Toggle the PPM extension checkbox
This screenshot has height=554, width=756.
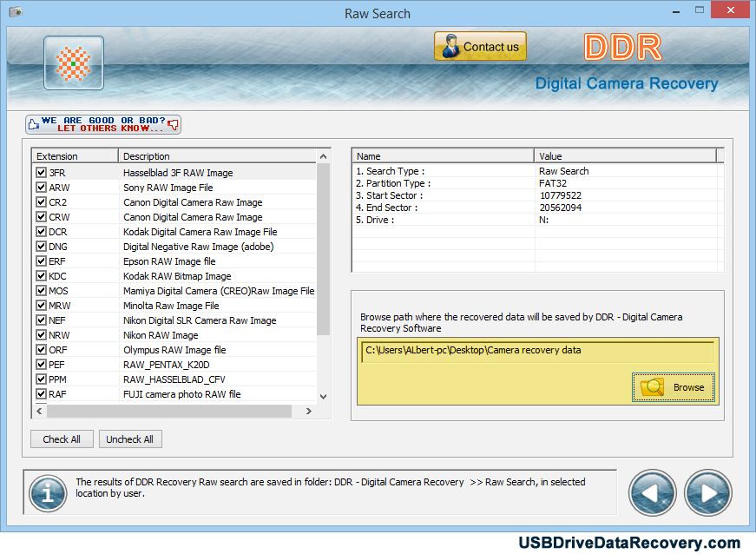(41, 379)
